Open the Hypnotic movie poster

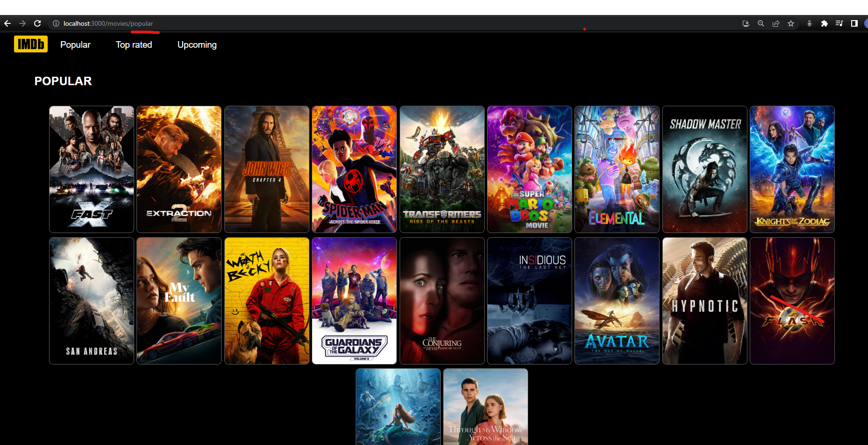pyautogui.click(x=705, y=301)
